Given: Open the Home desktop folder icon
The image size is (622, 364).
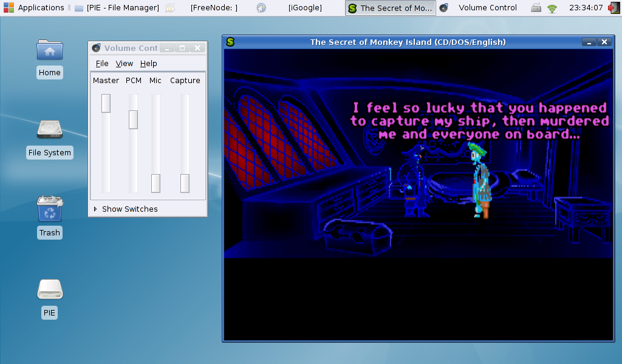Looking at the screenshot, I should click(50, 51).
